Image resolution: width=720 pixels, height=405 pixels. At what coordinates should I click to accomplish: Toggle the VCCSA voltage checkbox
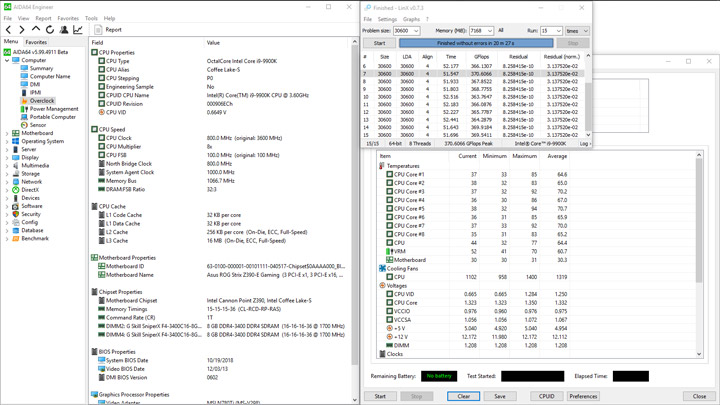tap(389, 320)
